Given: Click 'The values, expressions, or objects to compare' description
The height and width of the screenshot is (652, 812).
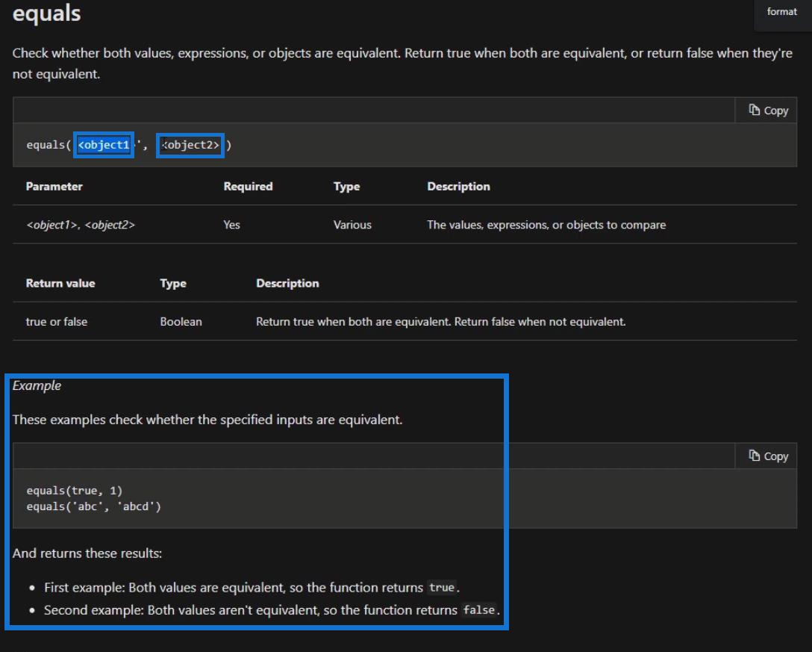Looking at the screenshot, I should [x=546, y=225].
